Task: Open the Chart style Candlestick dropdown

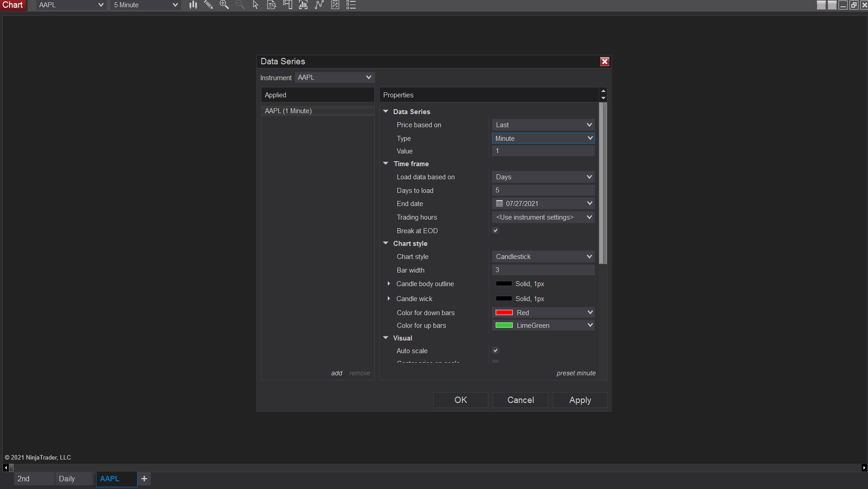Action: [x=543, y=257]
